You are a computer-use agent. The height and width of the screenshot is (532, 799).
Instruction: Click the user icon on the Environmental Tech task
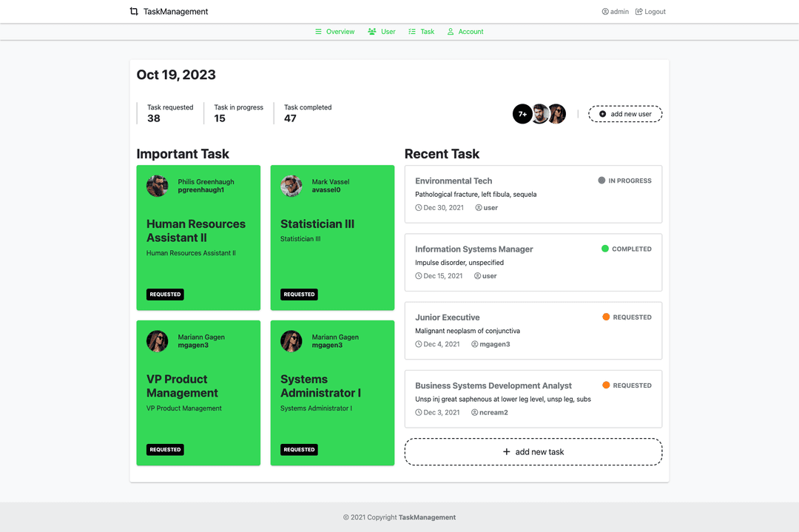pyautogui.click(x=478, y=208)
